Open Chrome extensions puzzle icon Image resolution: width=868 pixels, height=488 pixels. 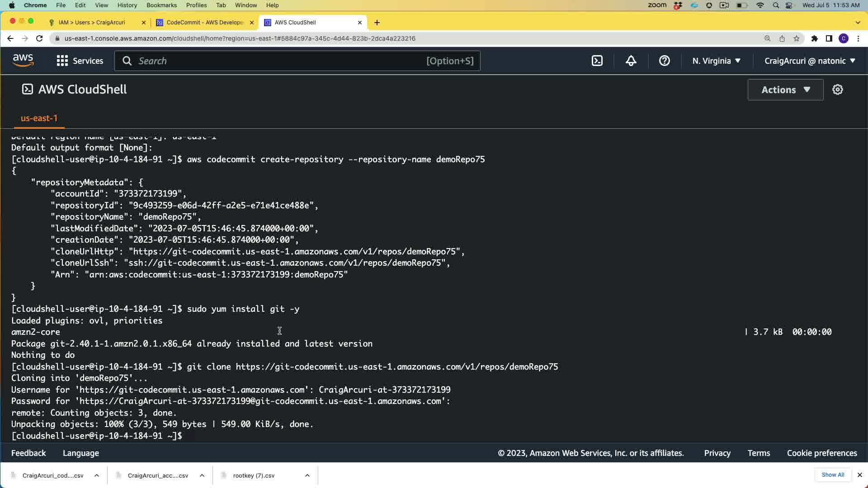[x=814, y=38]
